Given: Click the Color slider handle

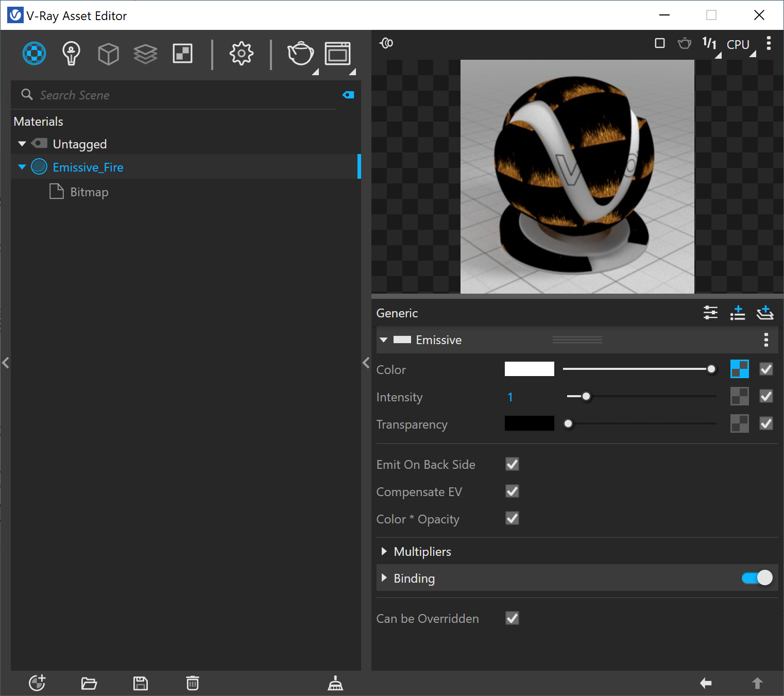Looking at the screenshot, I should [711, 369].
